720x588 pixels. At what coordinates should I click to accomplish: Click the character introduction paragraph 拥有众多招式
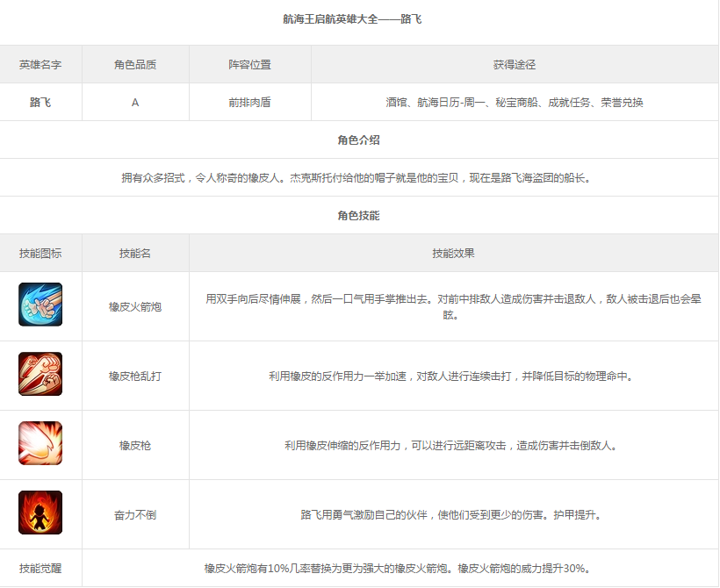click(356, 177)
